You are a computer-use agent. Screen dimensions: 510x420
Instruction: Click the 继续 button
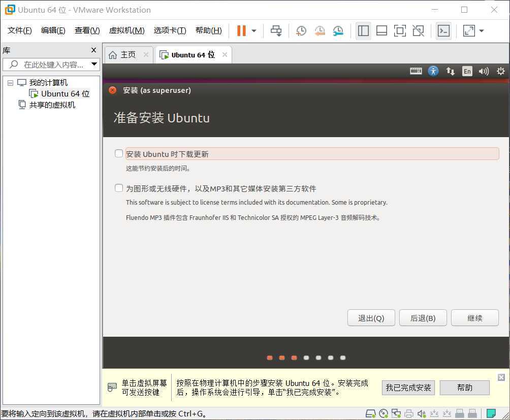pos(475,317)
